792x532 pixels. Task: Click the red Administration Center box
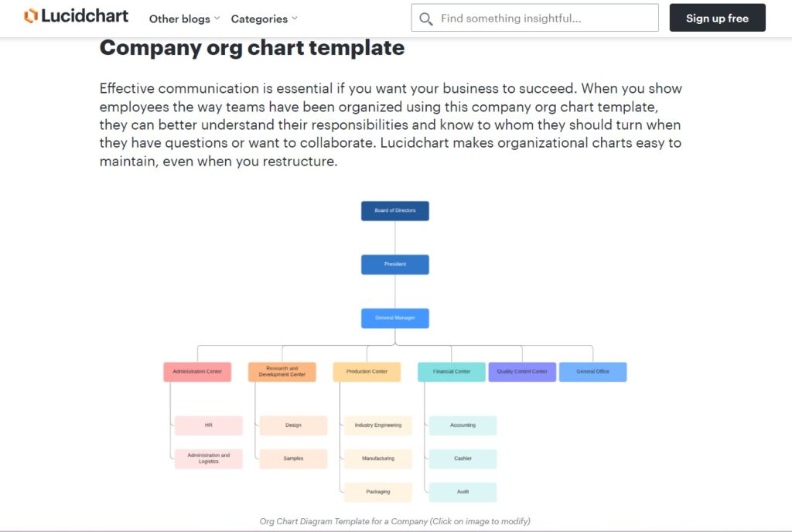pyautogui.click(x=197, y=371)
